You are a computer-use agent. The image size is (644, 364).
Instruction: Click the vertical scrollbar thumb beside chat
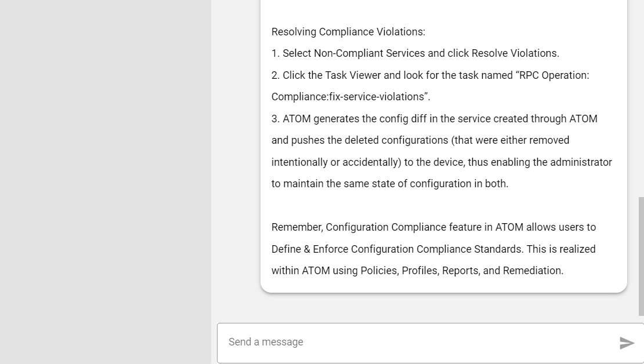tap(641, 257)
